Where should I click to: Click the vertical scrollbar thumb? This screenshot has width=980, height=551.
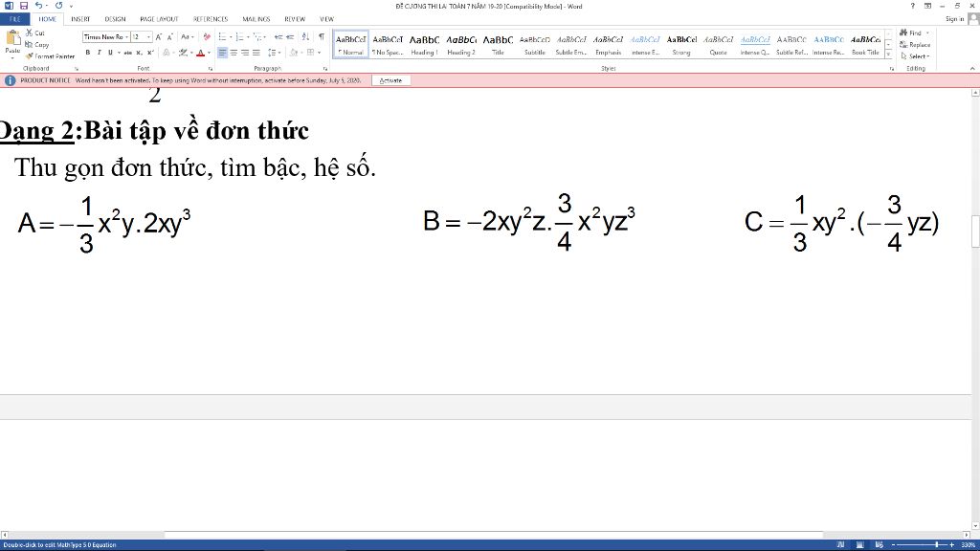975,231
